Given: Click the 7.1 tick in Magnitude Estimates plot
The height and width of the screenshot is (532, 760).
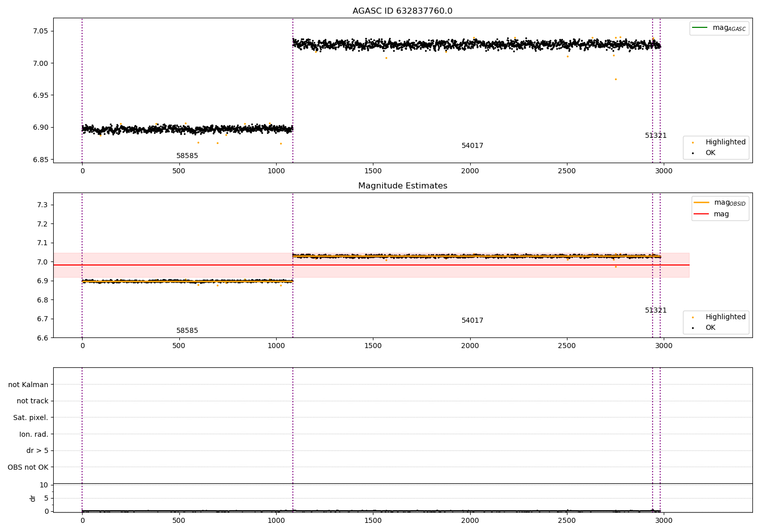Looking at the screenshot, I should [44, 243].
